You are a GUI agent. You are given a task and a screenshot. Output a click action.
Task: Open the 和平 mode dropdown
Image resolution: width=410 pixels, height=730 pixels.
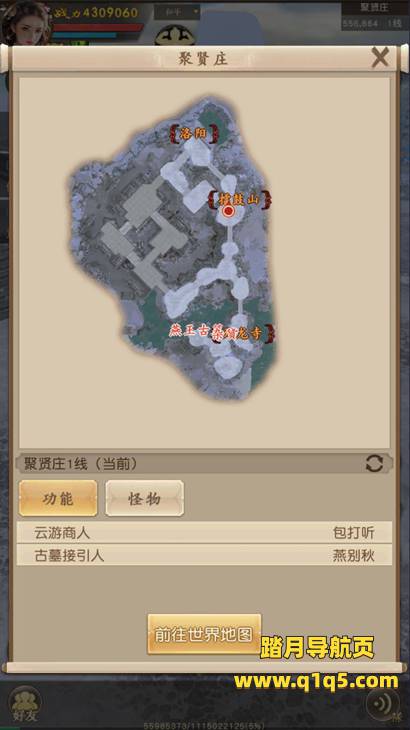(177, 11)
